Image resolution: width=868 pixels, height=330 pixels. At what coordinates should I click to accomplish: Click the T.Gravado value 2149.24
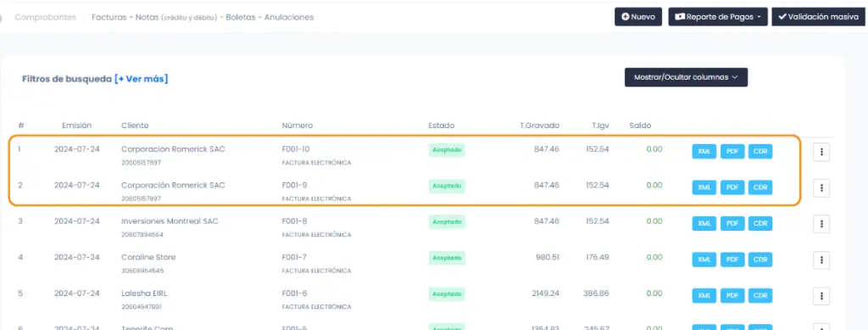[x=545, y=294]
